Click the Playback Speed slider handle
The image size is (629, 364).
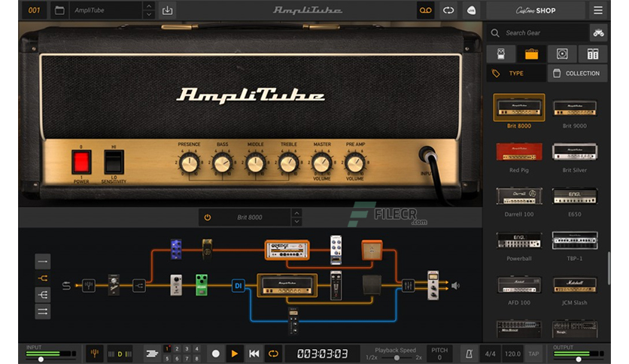coord(397,357)
